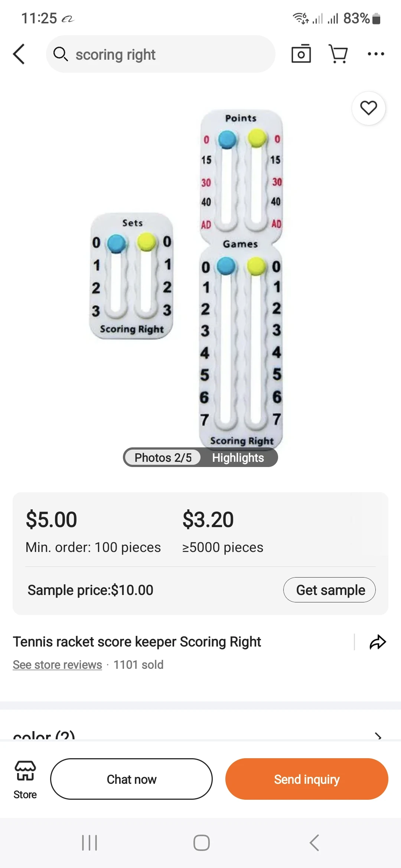Switch to Highlights tab
This screenshot has height=868, width=401.
238,458
